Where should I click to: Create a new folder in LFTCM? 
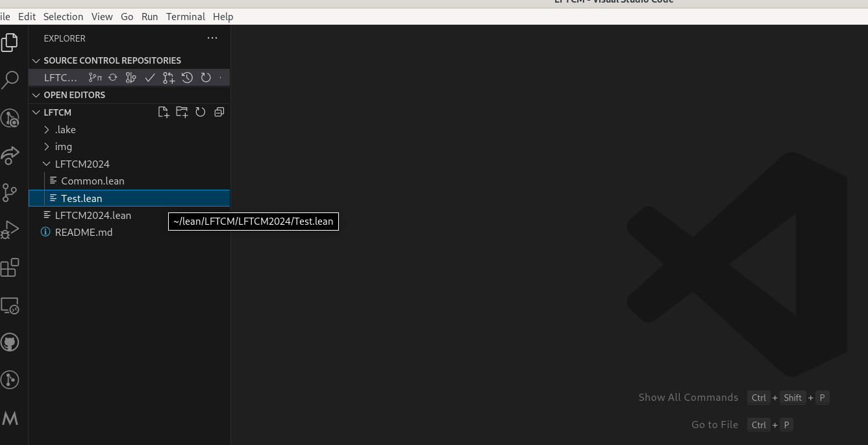(x=182, y=112)
